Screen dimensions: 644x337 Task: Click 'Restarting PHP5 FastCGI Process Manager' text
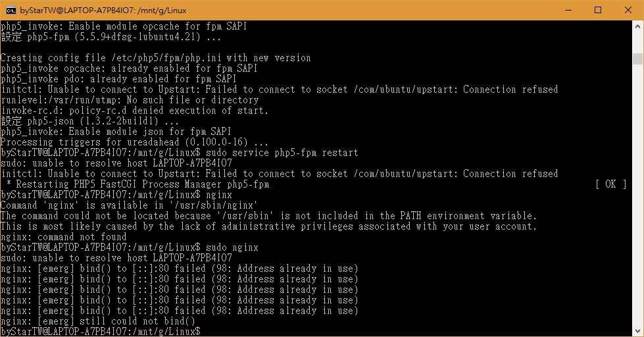click(x=143, y=184)
